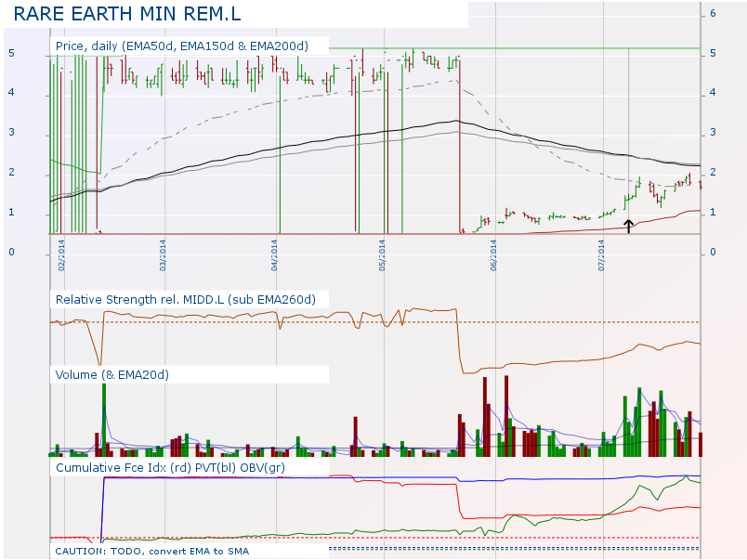747x560 pixels.
Task: Click the 03/2014 date axis label
Action: pos(163,255)
